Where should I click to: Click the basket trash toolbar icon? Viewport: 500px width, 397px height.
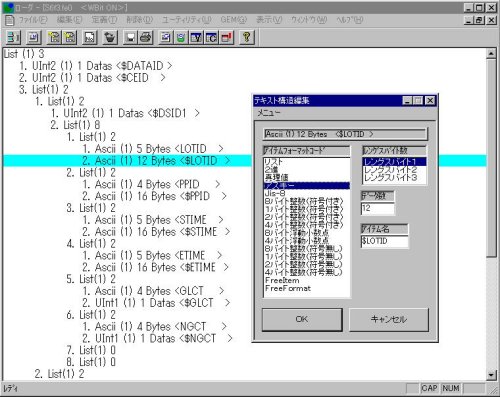[110, 38]
